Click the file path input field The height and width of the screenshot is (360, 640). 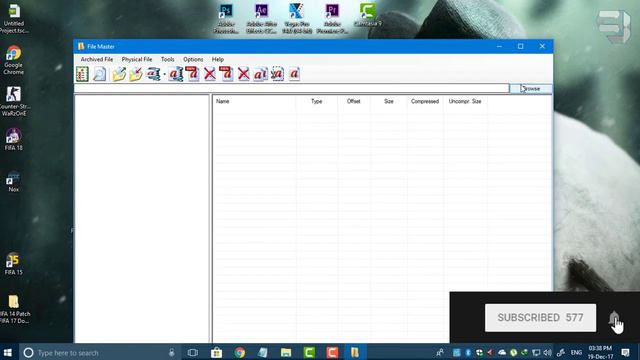[x=291, y=88]
